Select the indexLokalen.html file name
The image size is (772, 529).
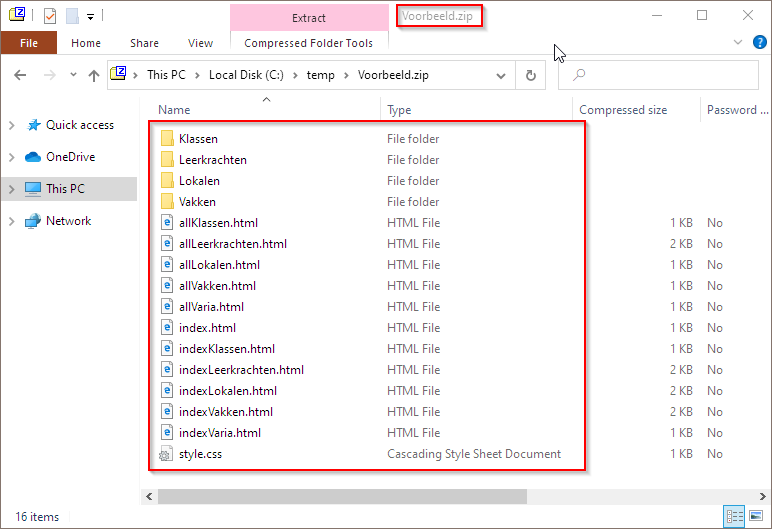(228, 391)
